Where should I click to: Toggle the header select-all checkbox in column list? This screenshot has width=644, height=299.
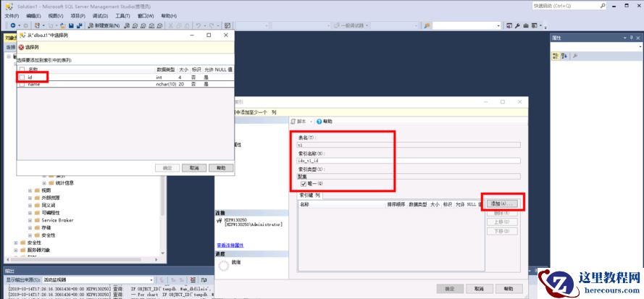[22, 70]
